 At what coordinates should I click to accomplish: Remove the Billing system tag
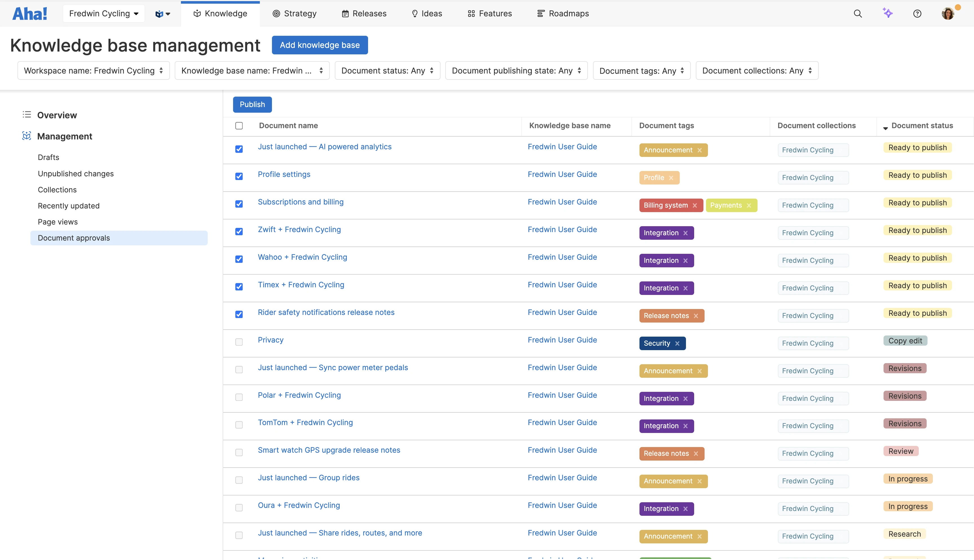(695, 205)
